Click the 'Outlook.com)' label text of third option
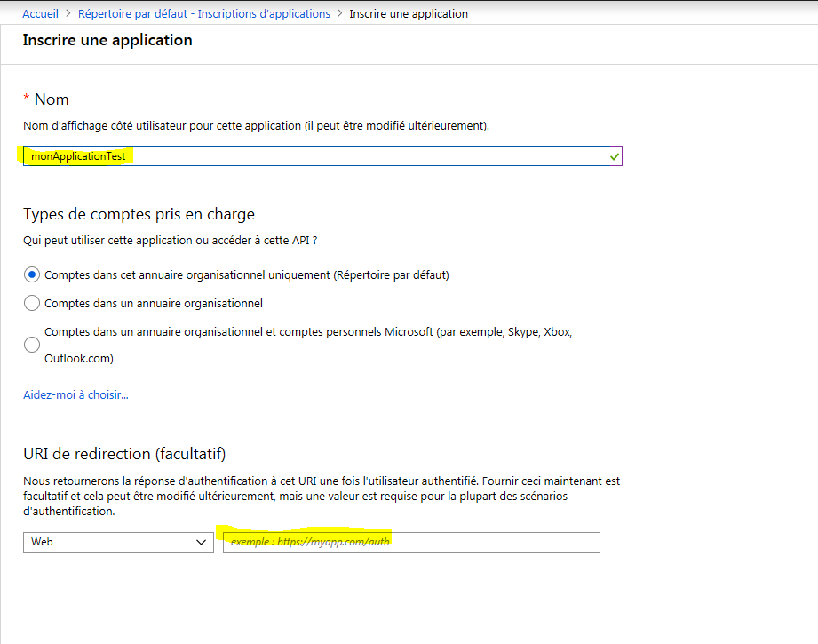Screen dimensions: 818x644 (x=79, y=359)
